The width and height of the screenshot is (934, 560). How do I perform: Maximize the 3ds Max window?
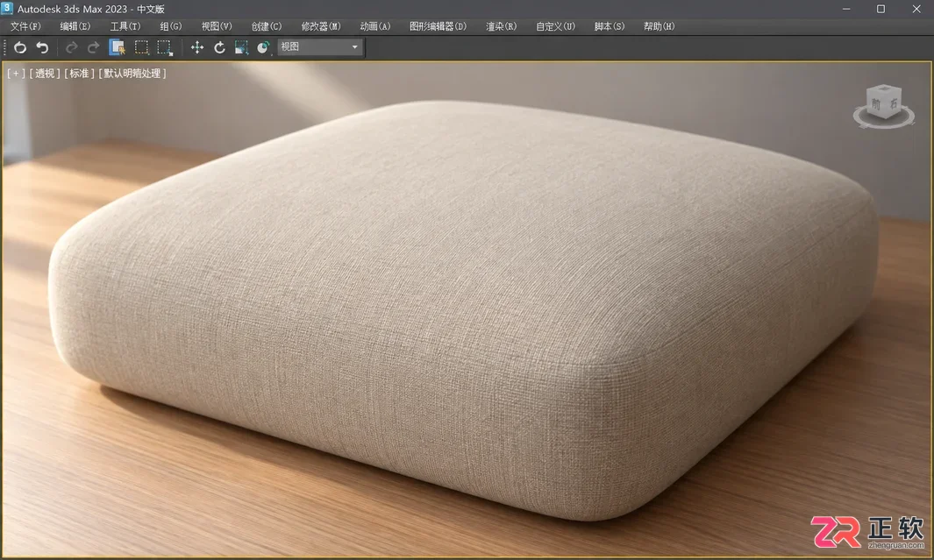881,9
